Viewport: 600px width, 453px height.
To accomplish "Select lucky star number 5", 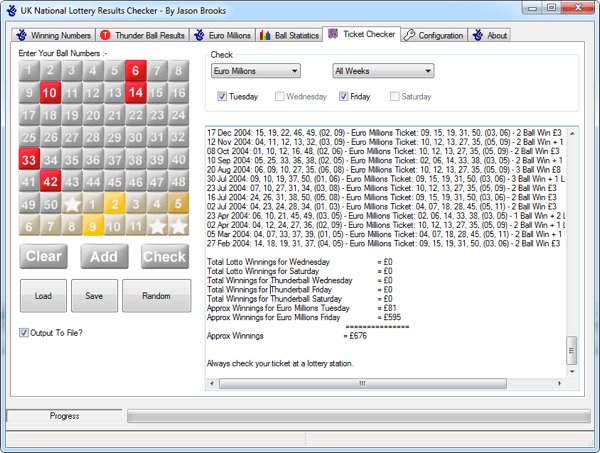I will [x=178, y=204].
